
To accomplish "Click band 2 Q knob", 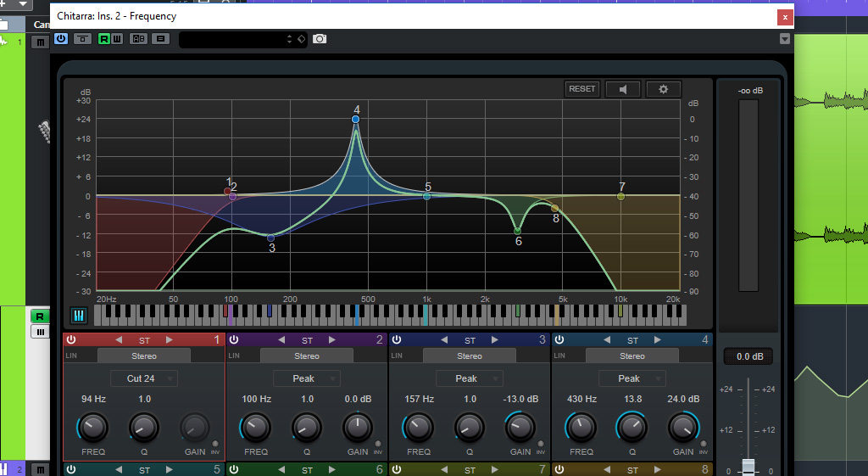I will [306, 428].
